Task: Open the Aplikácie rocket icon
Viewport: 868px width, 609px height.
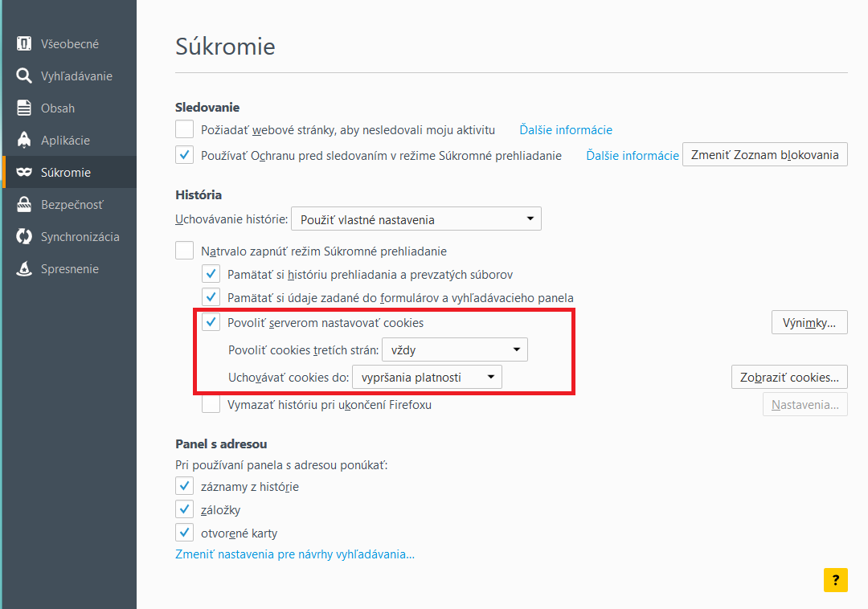Action: tap(24, 140)
